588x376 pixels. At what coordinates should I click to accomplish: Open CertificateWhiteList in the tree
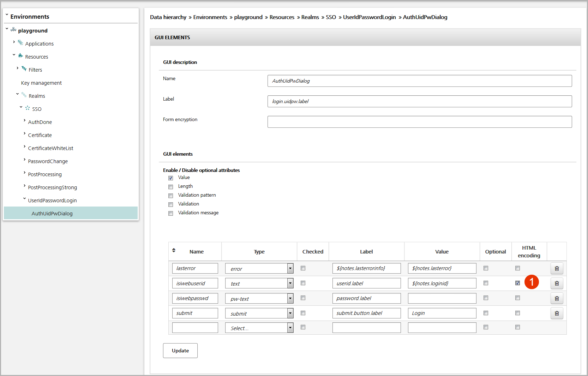pyautogui.click(x=50, y=148)
